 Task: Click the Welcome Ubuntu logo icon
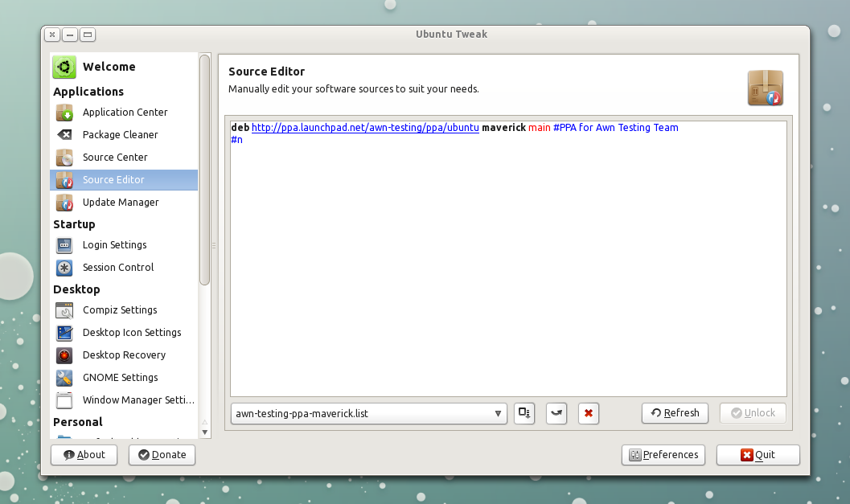pyautogui.click(x=64, y=67)
